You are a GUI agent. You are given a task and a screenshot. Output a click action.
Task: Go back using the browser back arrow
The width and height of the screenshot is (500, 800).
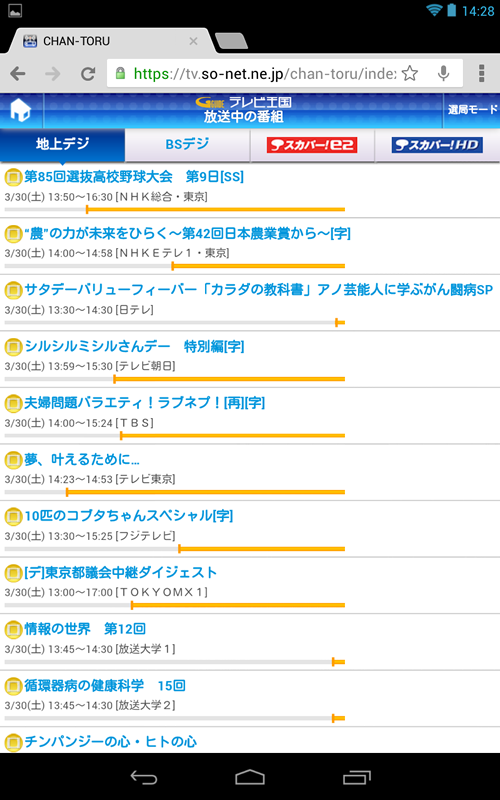coord(18,74)
